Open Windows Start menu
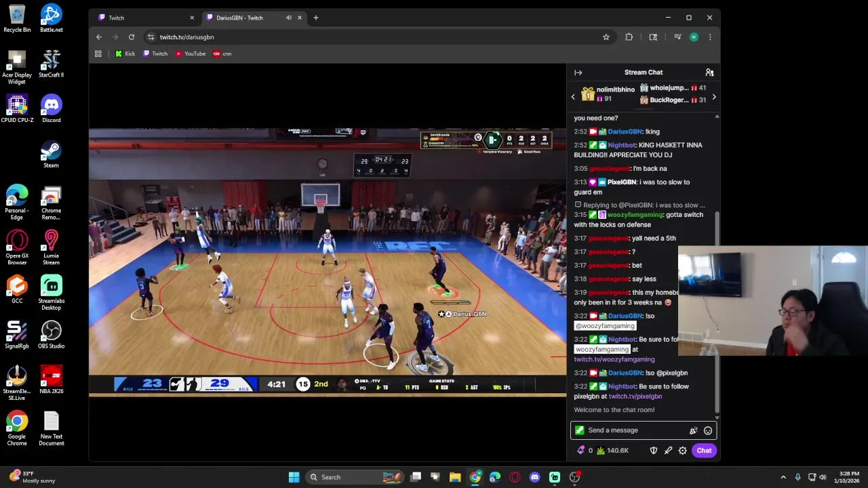 point(294,477)
